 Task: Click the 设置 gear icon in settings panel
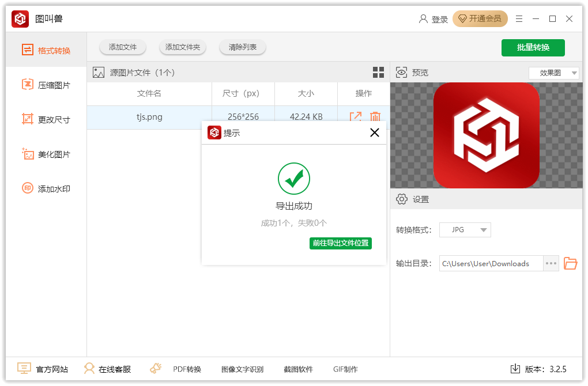point(402,199)
